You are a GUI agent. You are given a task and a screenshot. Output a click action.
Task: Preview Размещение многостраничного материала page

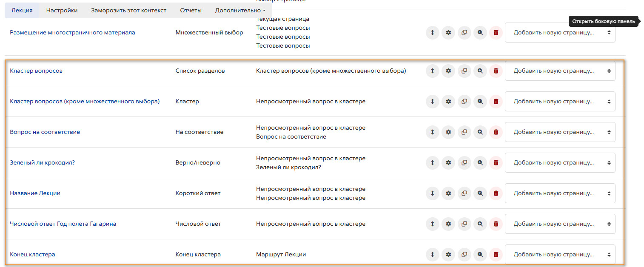(480, 33)
